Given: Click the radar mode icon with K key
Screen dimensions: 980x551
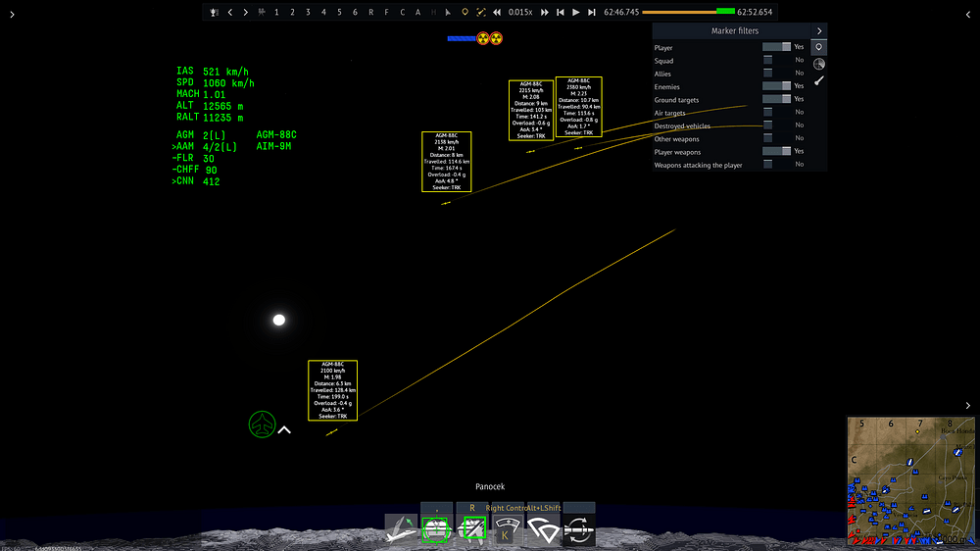Looking at the screenshot, I should tap(507, 530).
